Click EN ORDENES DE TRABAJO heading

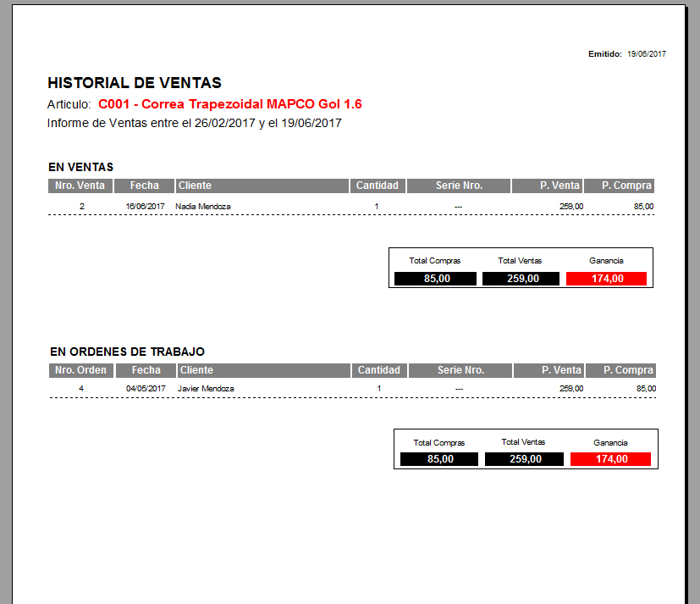127,352
